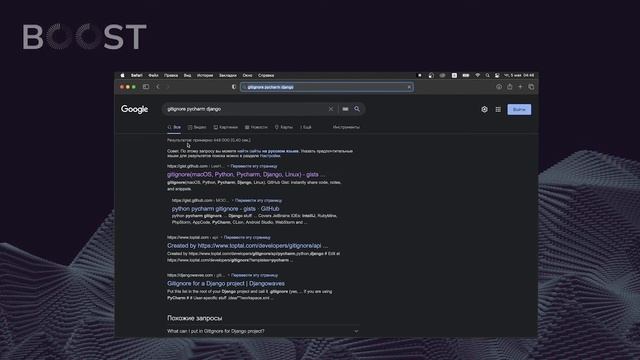Screen dimensions: 640x360
Task: Open the Инструменты search tools
Action: 346,127
